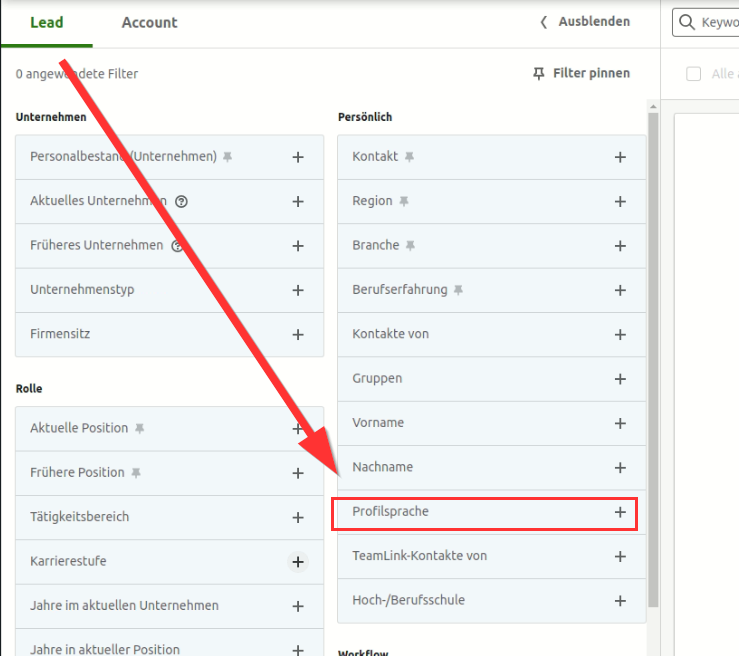Click the pin icon beside Region filter

(x=403, y=201)
